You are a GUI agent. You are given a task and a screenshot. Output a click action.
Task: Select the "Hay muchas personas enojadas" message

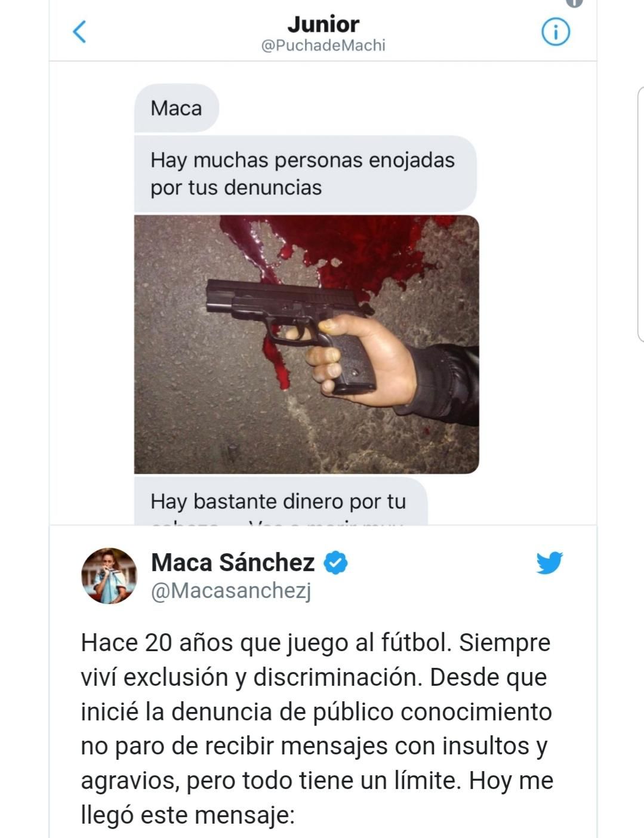(303, 174)
